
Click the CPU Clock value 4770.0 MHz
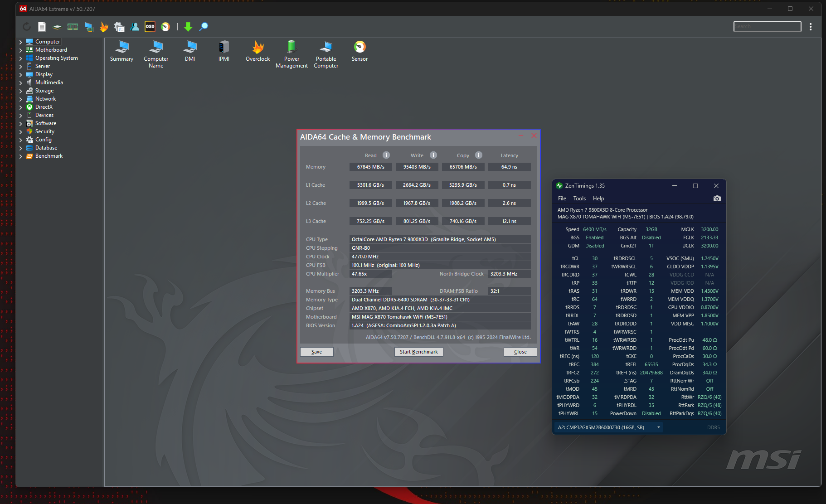click(x=440, y=257)
